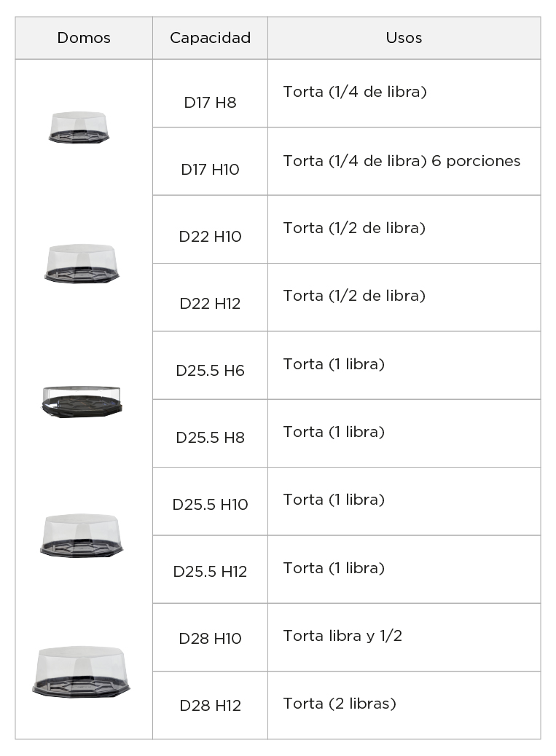The height and width of the screenshot is (756, 556).
Task: Select the Domos column header
Action: click(x=84, y=38)
